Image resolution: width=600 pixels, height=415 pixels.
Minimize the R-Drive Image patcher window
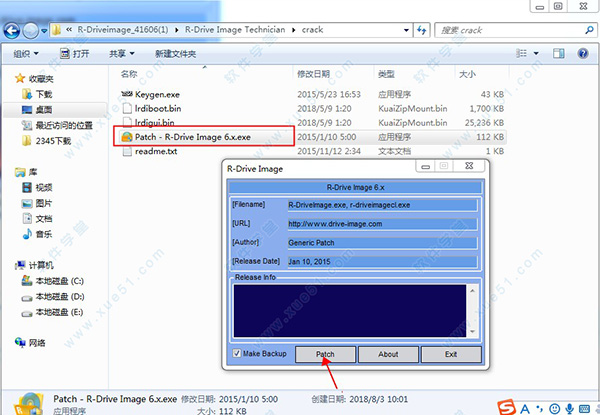(426, 166)
